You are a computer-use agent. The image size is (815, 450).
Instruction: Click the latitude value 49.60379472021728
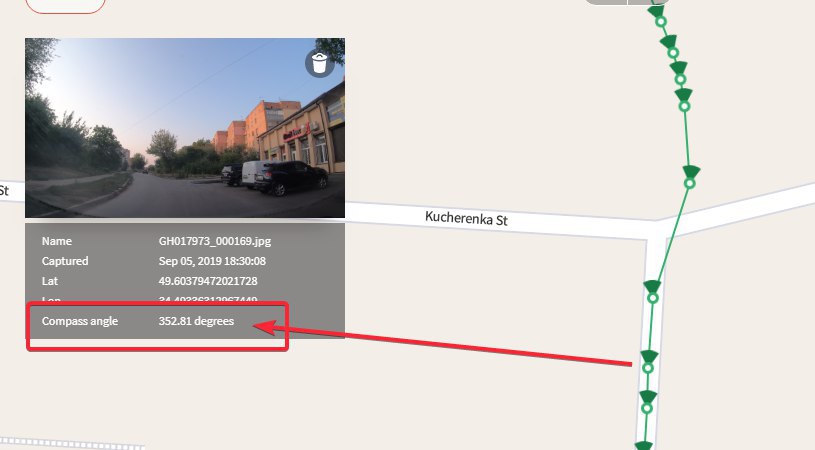pos(208,281)
